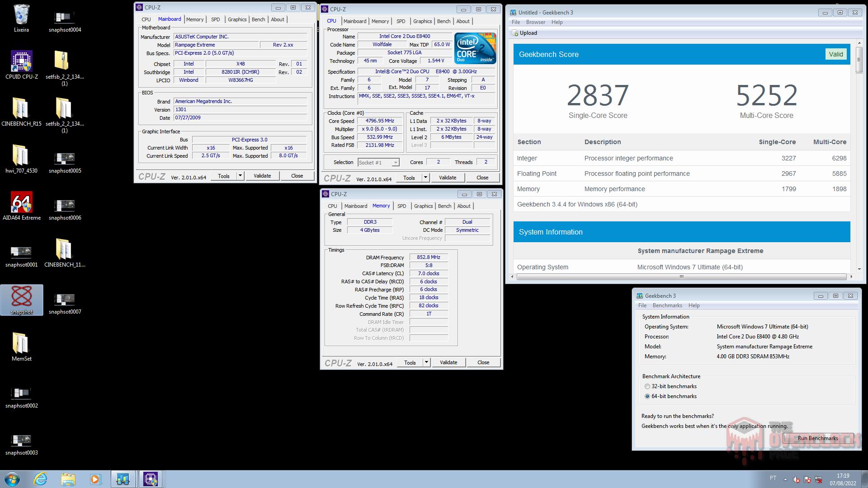Image resolution: width=868 pixels, height=488 pixels.
Task: Open Windows Media Player taskbar icon
Action: pyautogui.click(x=95, y=479)
